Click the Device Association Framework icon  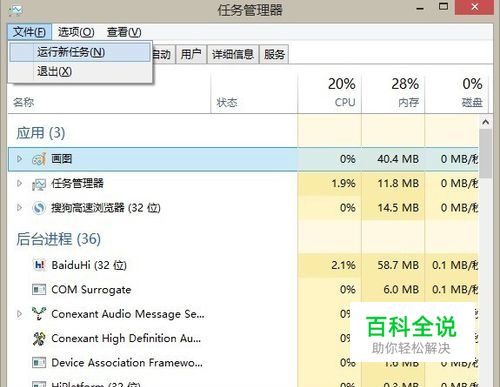[39, 362]
